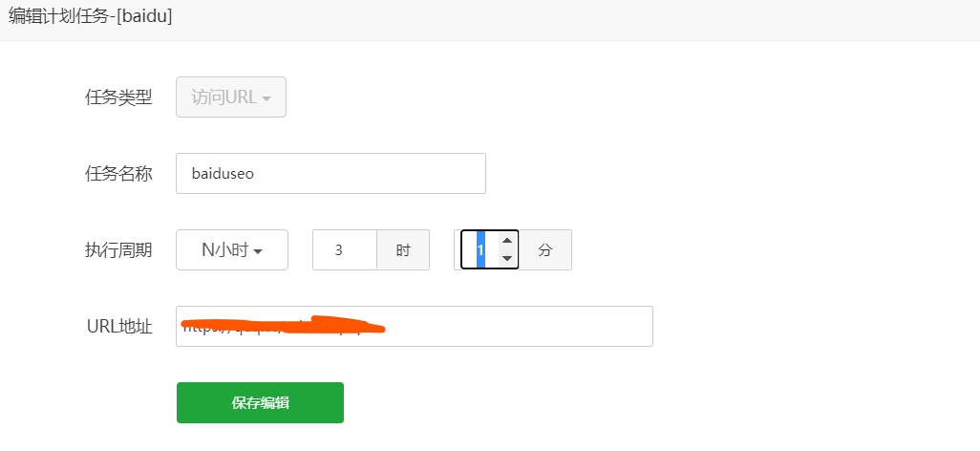
Task: Click the 任务类型 field label
Action: pyautogui.click(x=118, y=97)
